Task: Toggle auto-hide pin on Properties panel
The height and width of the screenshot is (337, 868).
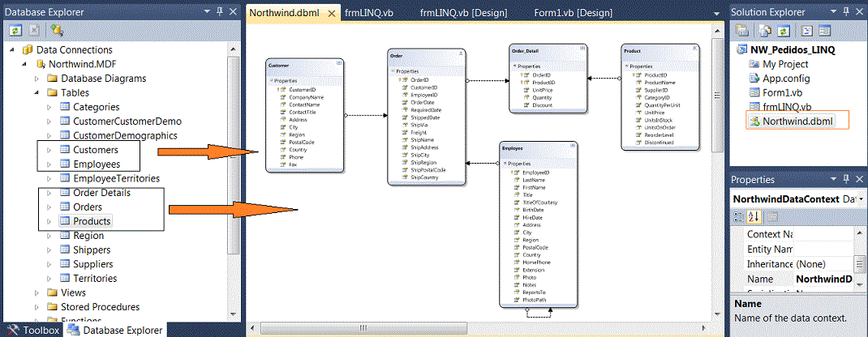Action: pyautogui.click(x=844, y=179)
